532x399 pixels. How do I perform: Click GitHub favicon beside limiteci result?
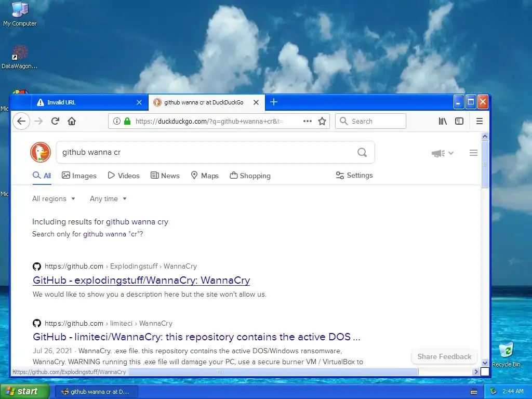[37, 323]
